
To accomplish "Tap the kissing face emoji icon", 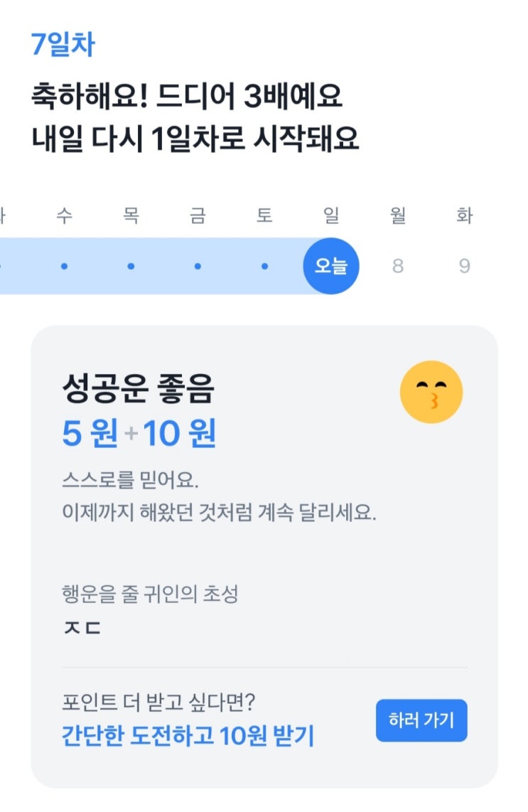I will coord(431,392).
